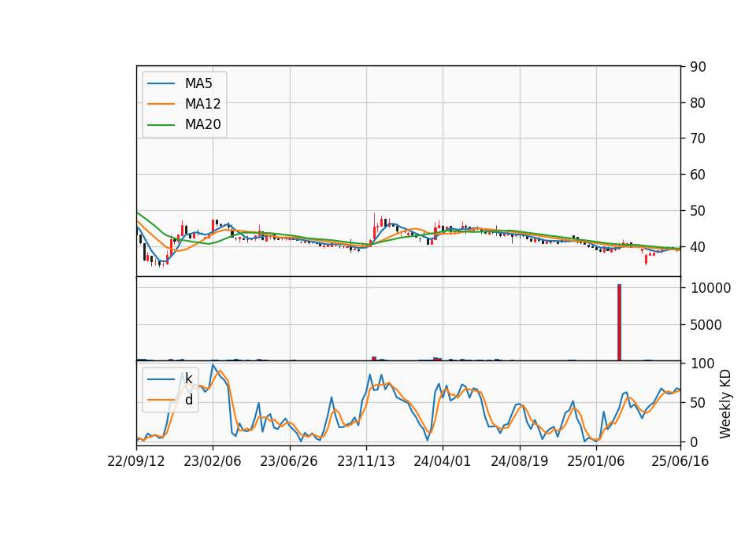Screen dimensions: 756x543
Task: Click the 60 price axis label
Action: pos(698,175)
